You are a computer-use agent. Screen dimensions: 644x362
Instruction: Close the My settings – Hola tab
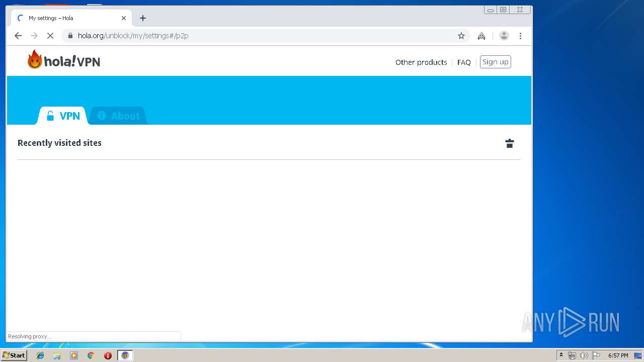(124, 18)
